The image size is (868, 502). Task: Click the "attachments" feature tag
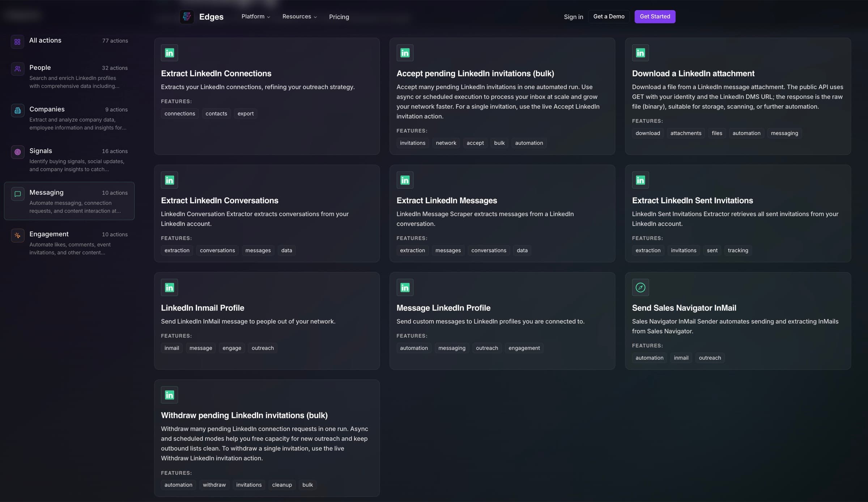686,133
